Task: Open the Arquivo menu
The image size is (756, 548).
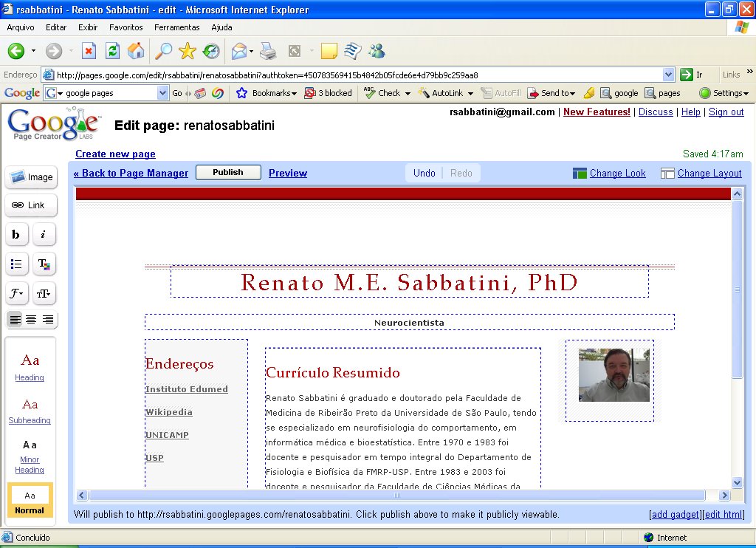Action: point(20,27)
